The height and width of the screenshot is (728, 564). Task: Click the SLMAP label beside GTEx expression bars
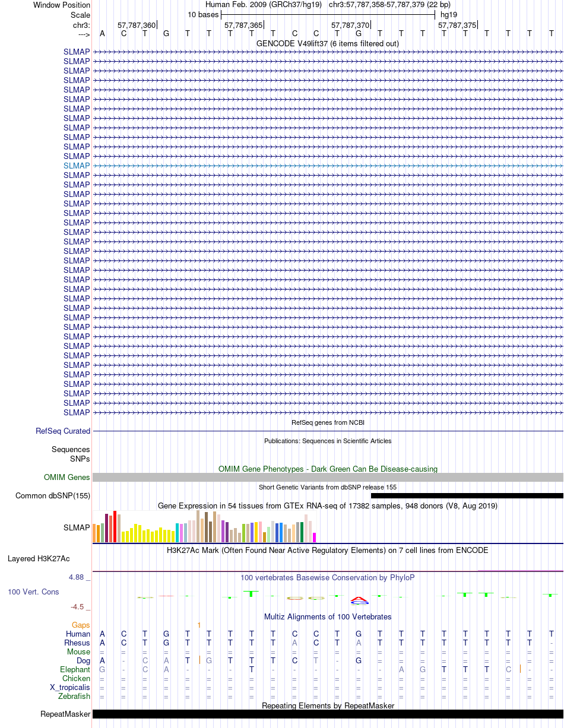click(77, 527)
